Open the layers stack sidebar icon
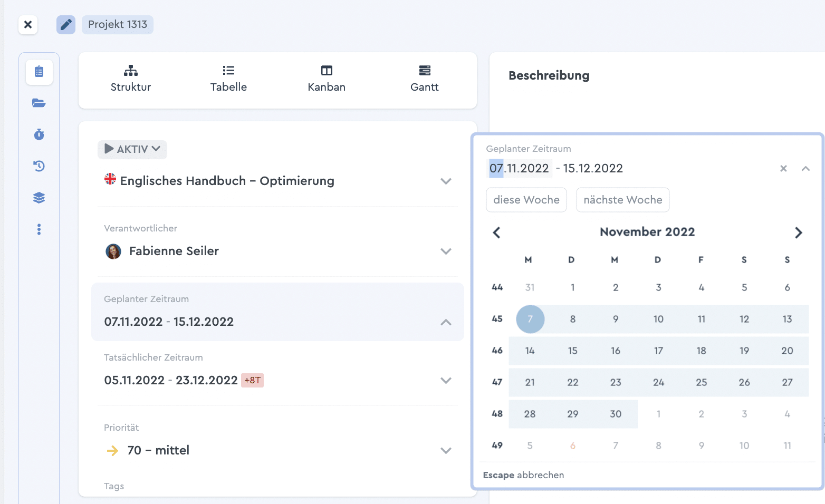 pos(39,198)
